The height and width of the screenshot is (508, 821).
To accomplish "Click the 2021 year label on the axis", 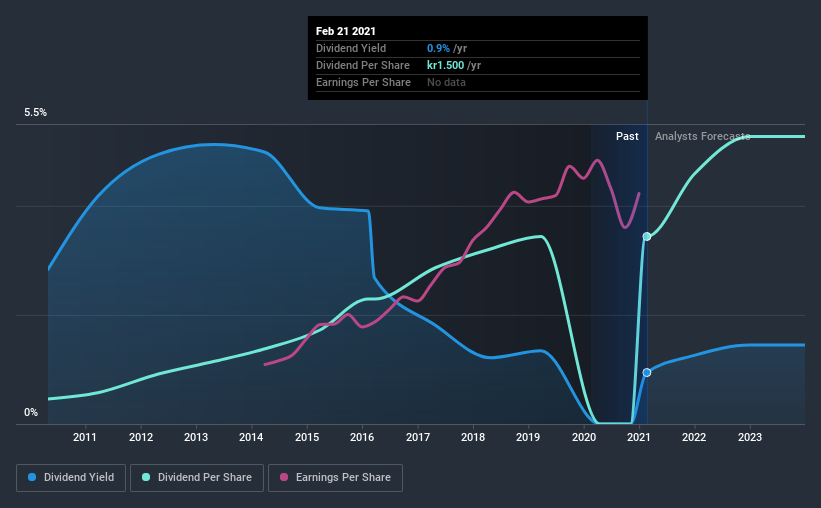I will point(639,437).
